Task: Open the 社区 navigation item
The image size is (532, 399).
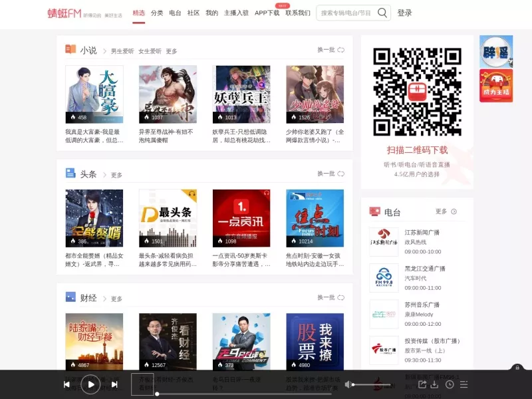Action: coord(194,13)
